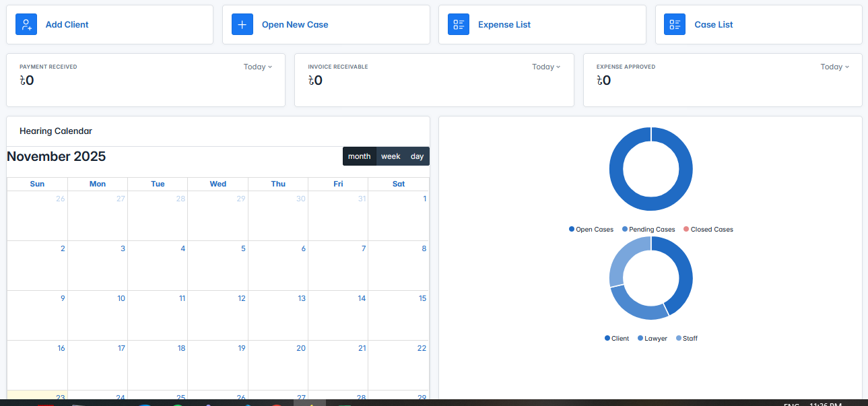This screenshot has height=406, width=868.
Task: Toggle Open Cases in the chart legend
Action: 591,229
